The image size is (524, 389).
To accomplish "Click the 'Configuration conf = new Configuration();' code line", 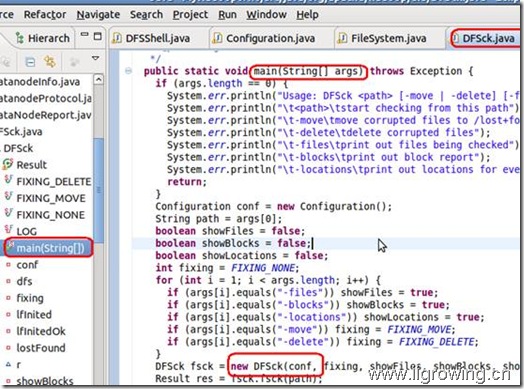I will tap(273, 206).
